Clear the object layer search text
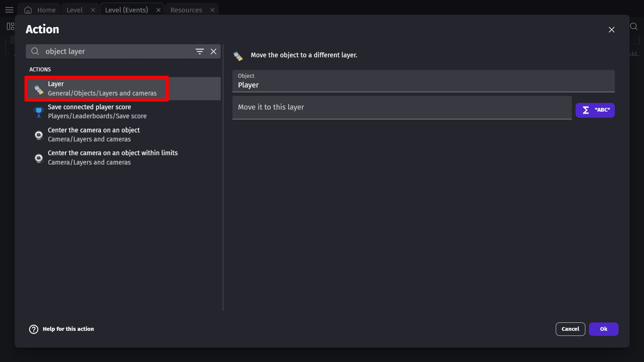The height and width of the screenshot is (362, 644). (213, 52)
